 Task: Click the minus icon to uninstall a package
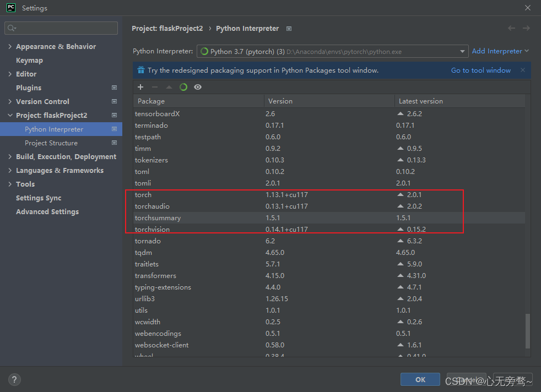[x=155, y=87]
